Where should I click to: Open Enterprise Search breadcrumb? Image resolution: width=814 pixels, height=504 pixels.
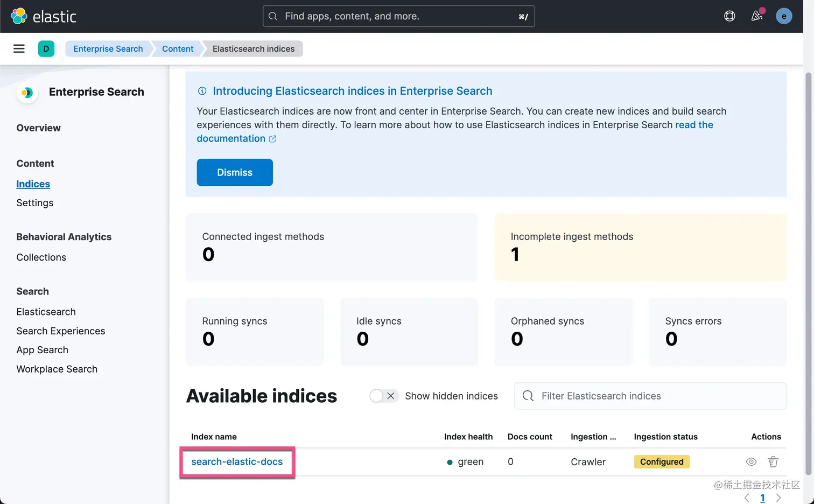(x=108, y=49)
